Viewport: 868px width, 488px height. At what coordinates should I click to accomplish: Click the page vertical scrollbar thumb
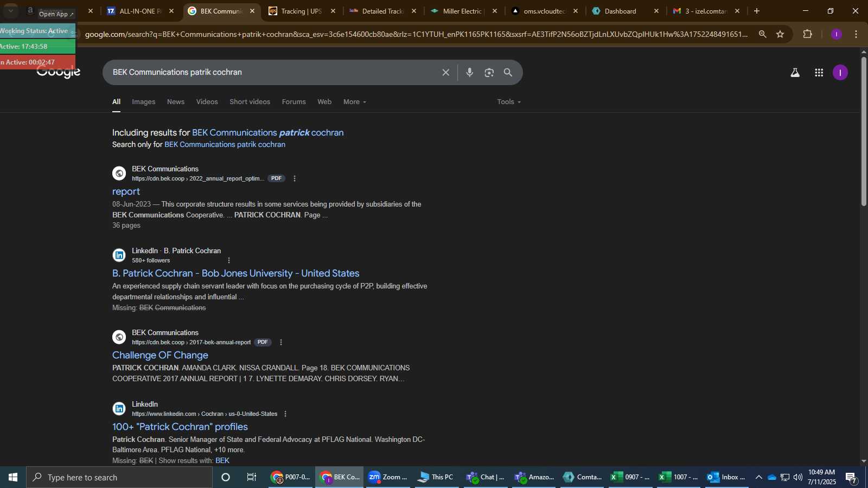pyautogui.click(x=864, y=130)
